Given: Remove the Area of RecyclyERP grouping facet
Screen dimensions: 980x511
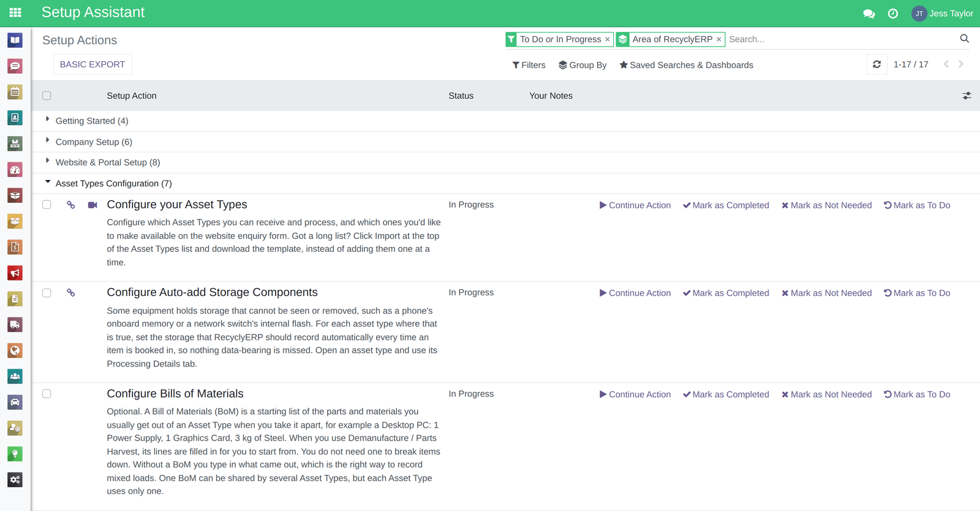Looking at the screenshot, I should (x=719, y=39).
